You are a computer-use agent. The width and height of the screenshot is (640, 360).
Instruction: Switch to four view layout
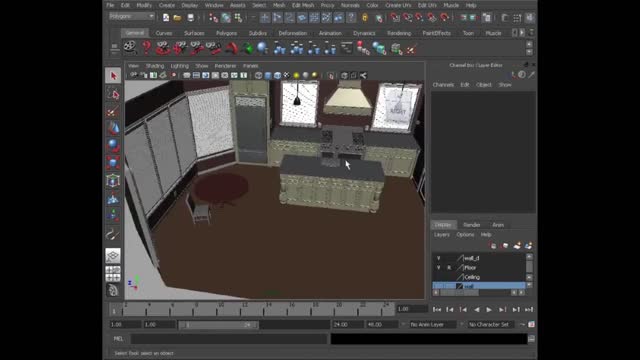(113, 273)
